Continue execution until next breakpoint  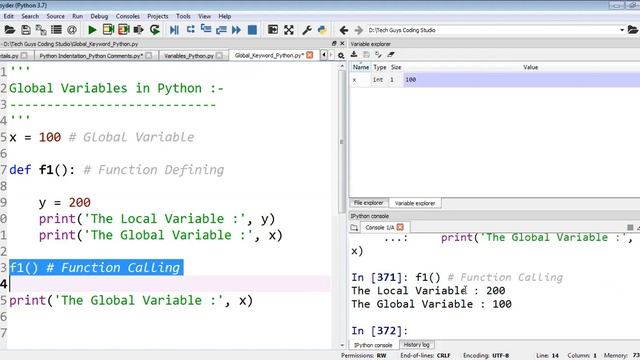point(236,30)
